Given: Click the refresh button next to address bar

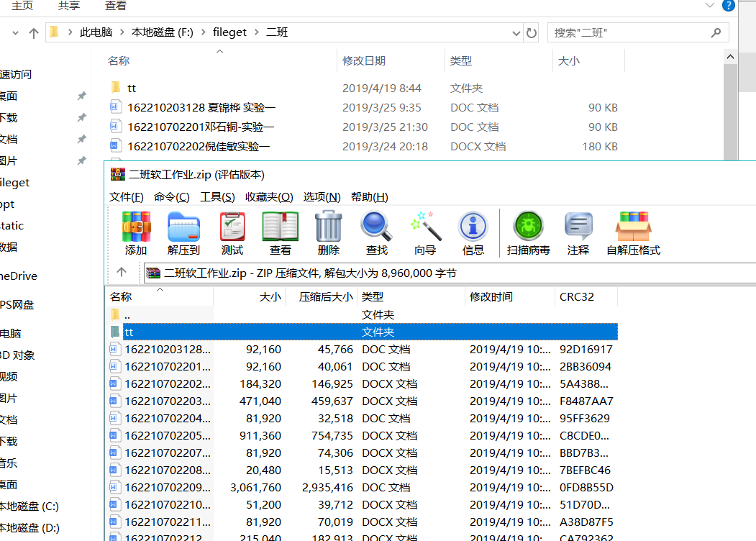Looking at the screenshot, I should point(532,32).
